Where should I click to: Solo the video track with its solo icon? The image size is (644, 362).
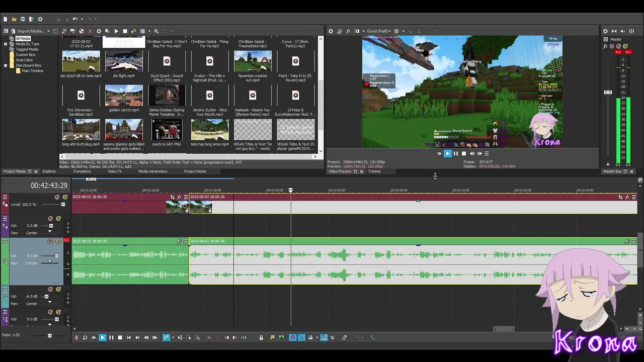(x=65, y=197)
